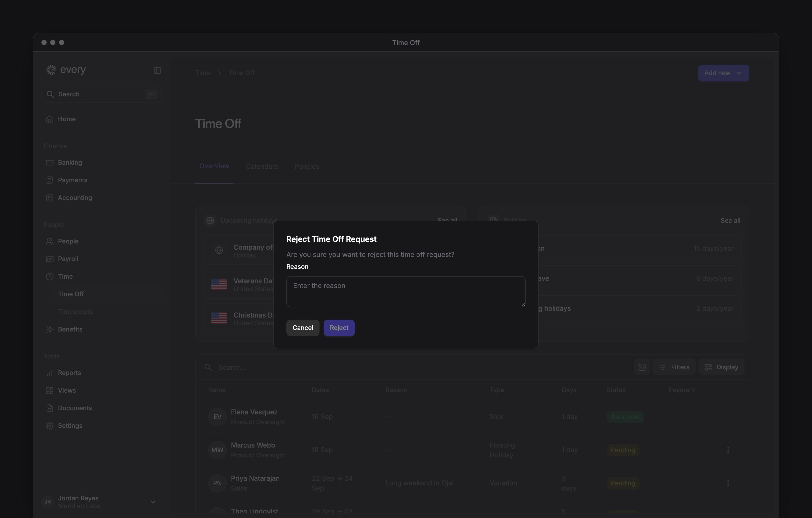The height and width of the screenshot is (518, 812).
Task: Click the Benefits sparkle icon
Action: coord(49,329)
